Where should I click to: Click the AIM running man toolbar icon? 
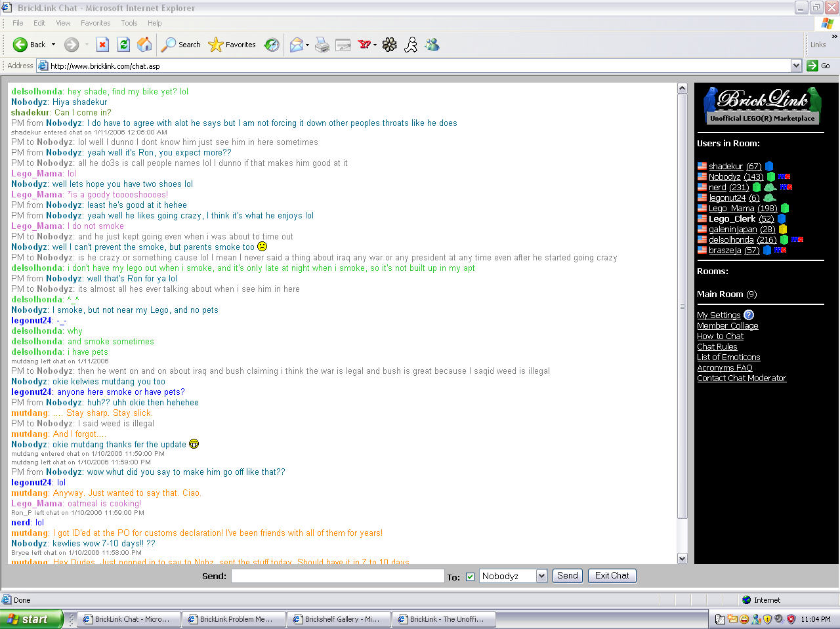(x=411, y=45)
